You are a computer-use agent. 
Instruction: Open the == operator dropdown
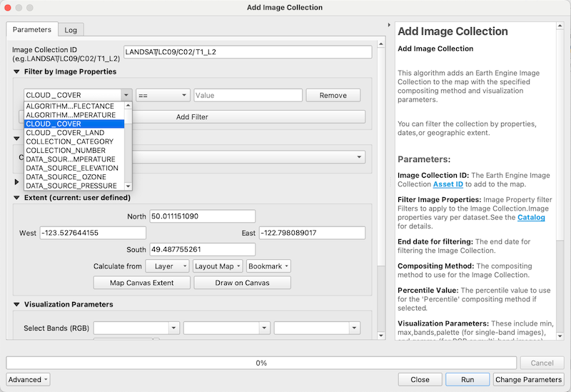coord(163,96)
